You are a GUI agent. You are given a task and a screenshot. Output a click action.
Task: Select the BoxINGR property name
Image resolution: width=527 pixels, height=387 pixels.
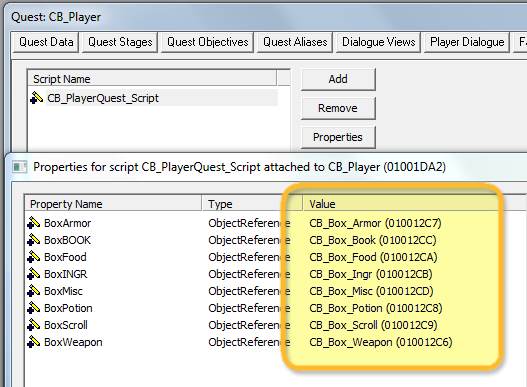coord(66,274)
